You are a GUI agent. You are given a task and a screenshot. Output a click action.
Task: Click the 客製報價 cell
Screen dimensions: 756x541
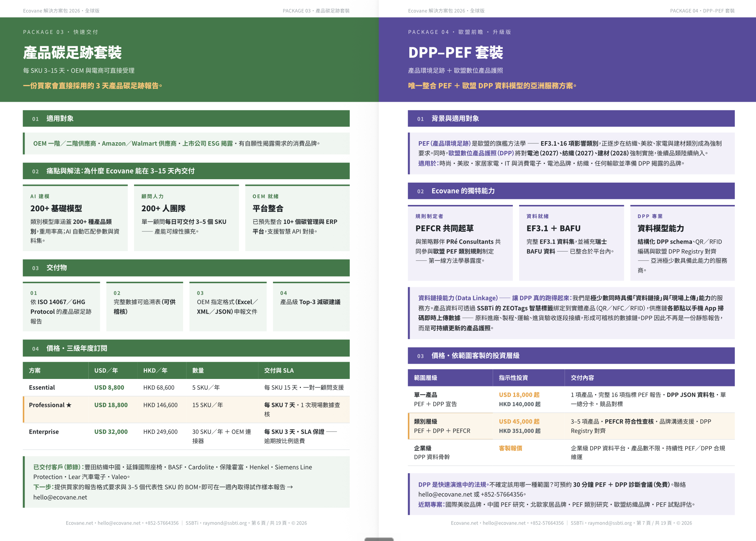(511, 448)
